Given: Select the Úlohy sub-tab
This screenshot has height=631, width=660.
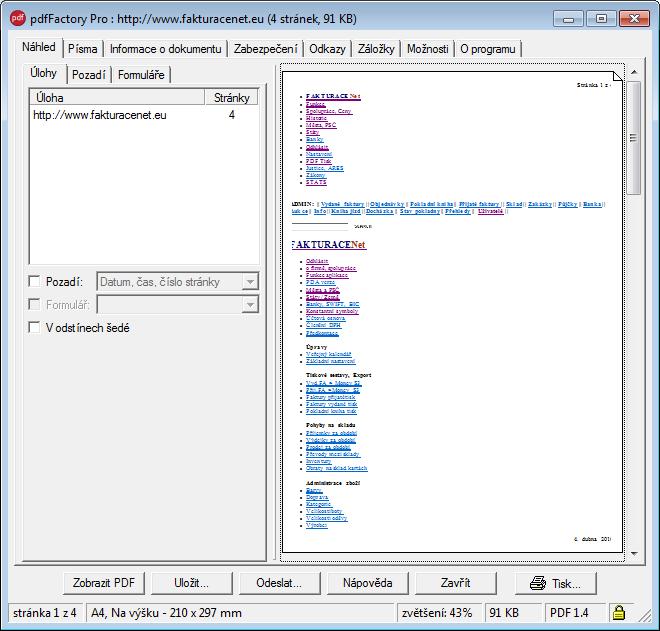Looking at the screenshot, I should (43, 73).
